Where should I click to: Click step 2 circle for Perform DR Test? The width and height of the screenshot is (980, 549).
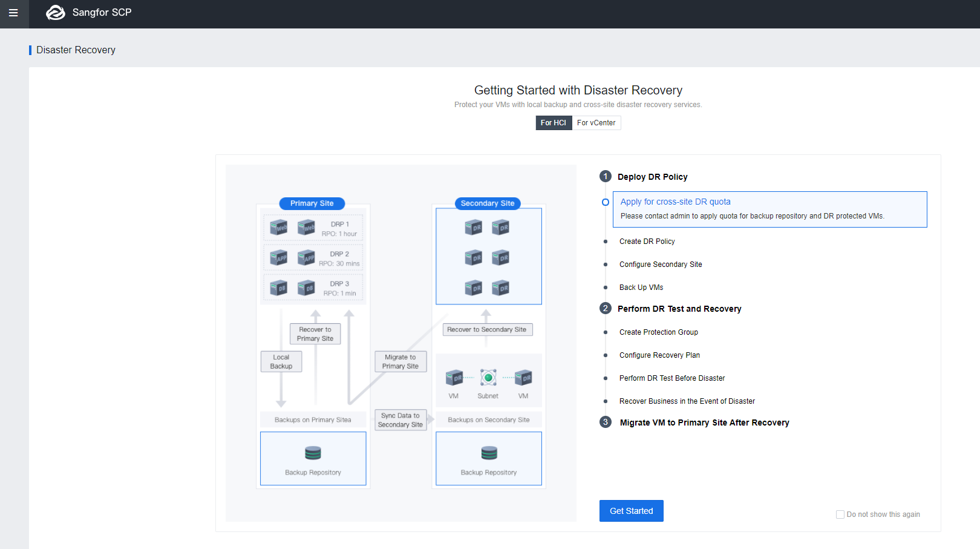pyautogui.click(x=606, y=309)
